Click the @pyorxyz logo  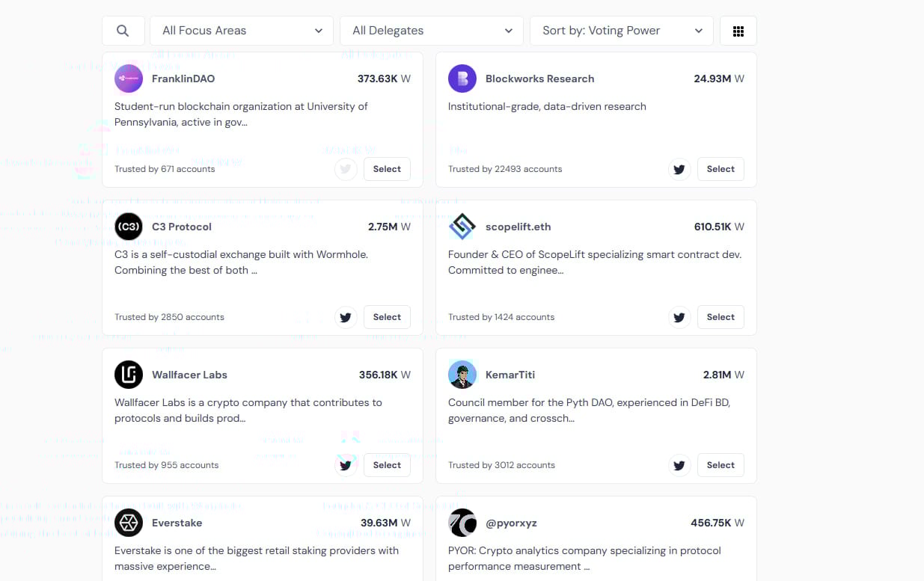(x=462, y=523)
